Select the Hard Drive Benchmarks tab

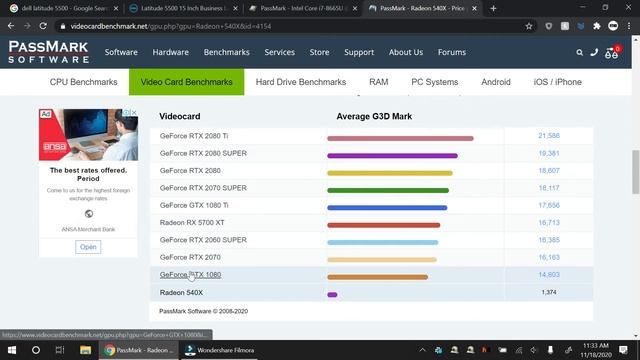pos(301,82)
